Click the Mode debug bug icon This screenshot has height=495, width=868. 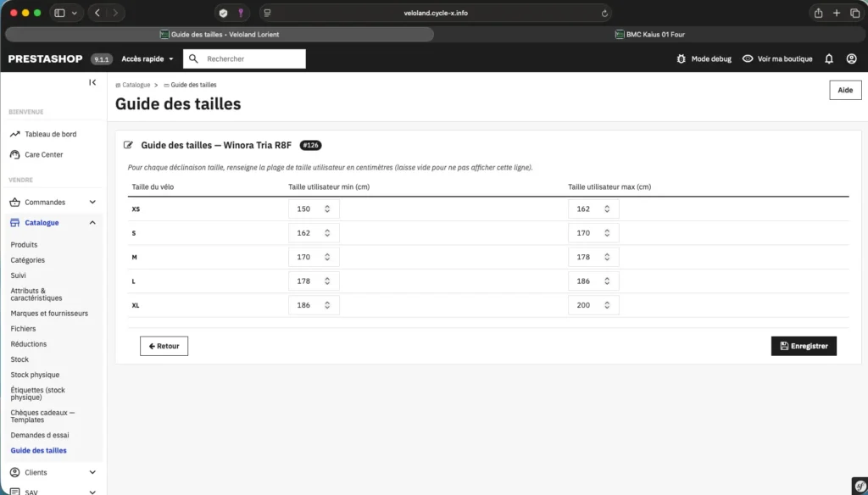click(x=681, y=58)
